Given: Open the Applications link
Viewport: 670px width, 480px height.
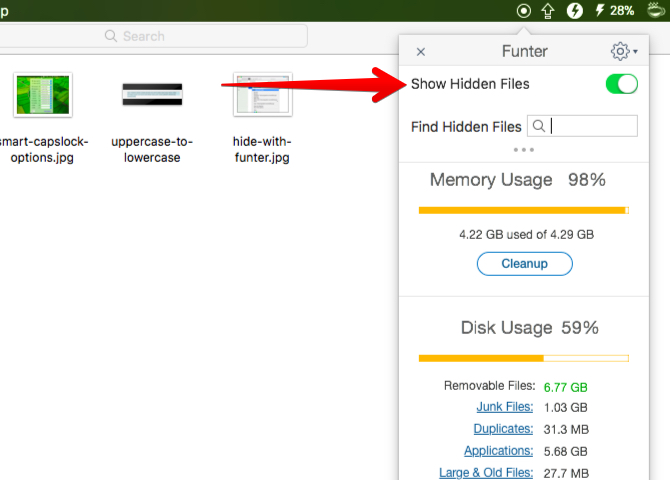Looking at the screenshot, I should (x=498, y=451).
